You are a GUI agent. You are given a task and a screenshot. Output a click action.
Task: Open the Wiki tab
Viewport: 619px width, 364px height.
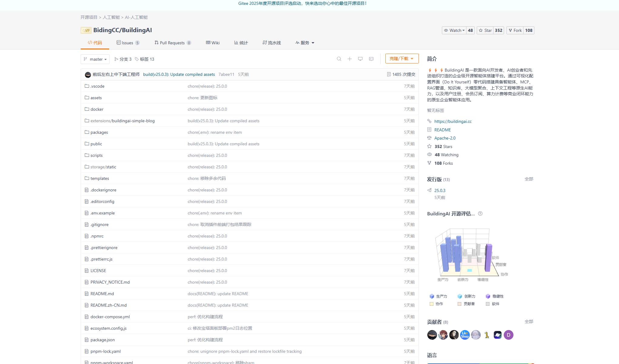(213, 43)
